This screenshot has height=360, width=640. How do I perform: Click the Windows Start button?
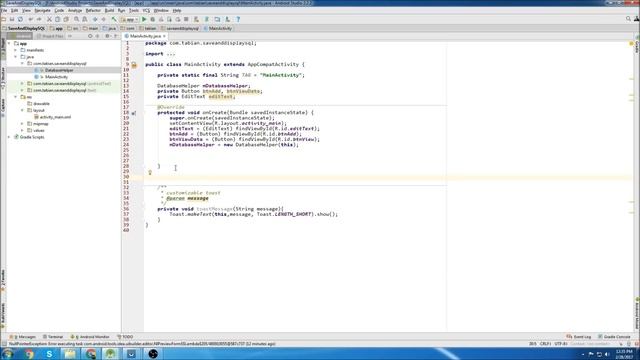(x=7, y=354)
